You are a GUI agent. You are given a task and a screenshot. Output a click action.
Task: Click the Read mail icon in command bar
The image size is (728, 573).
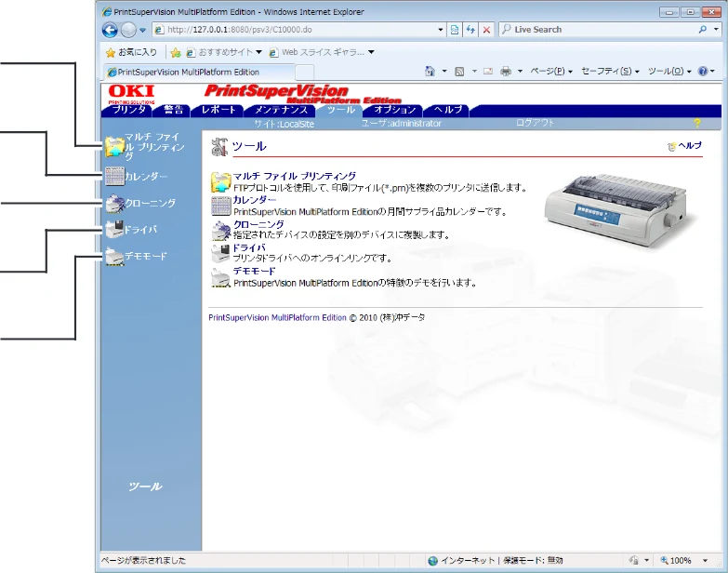pyautogui.click(x=488, y=72)
